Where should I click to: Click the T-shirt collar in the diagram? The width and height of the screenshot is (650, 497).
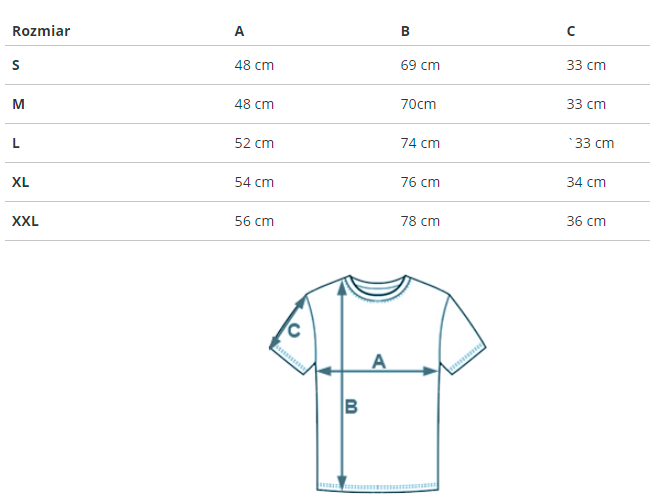[378, 284]
